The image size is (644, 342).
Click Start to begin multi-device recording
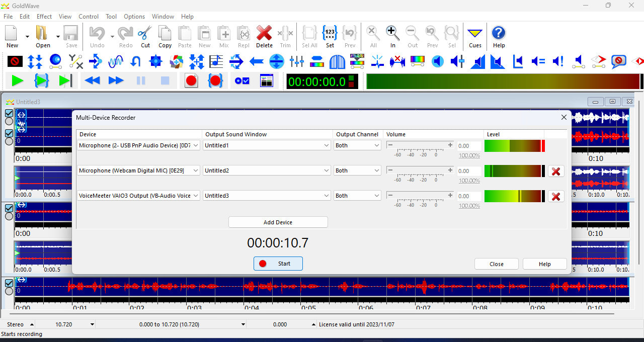click(x=278, y=264)
